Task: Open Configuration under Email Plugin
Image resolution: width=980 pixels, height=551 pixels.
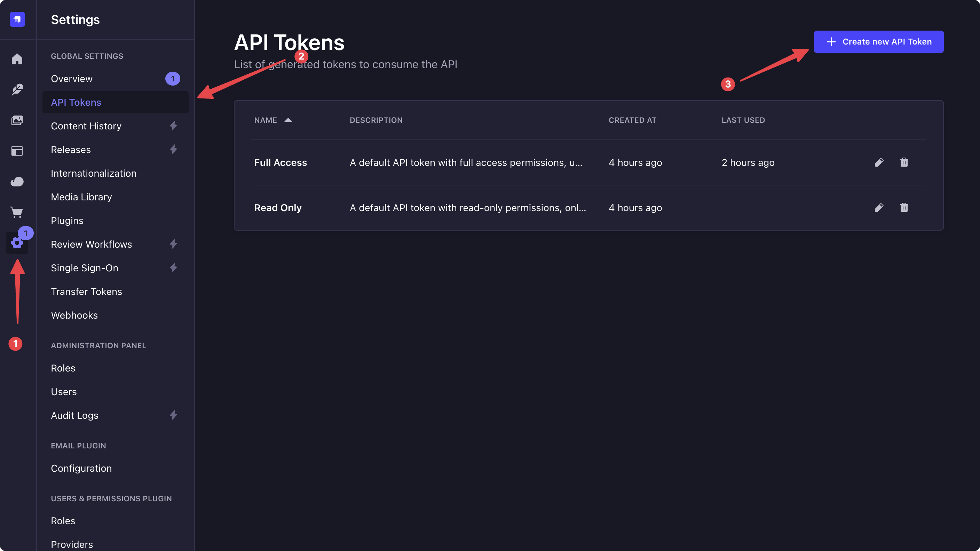Action: 81,468
